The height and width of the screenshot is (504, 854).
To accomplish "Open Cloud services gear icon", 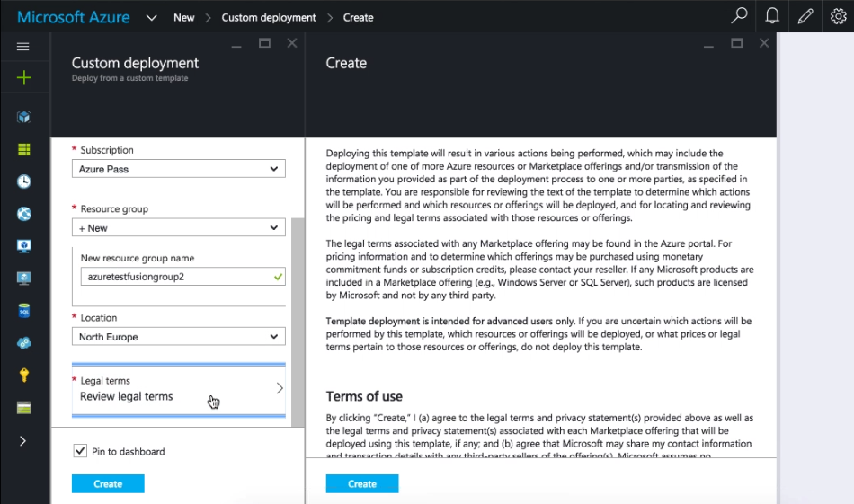I will coord(24,343).
